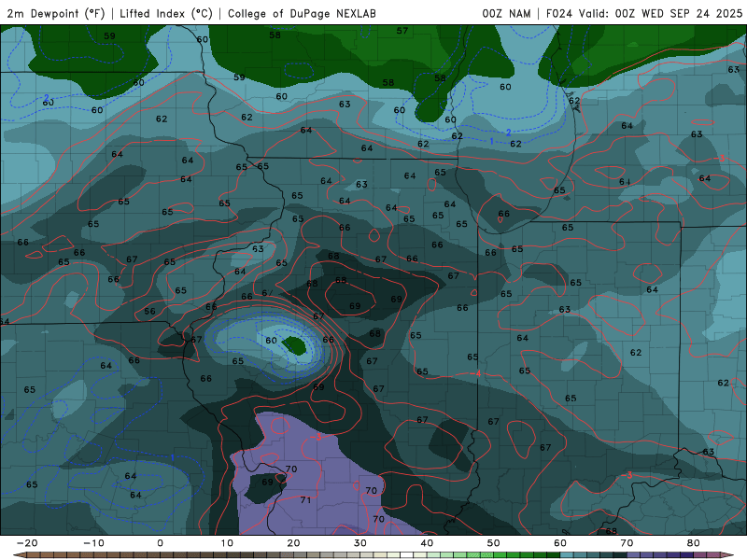This screenshot has width=747, height=560.
Task: Click the "-10" color scale label
Action: coord(93,543)
